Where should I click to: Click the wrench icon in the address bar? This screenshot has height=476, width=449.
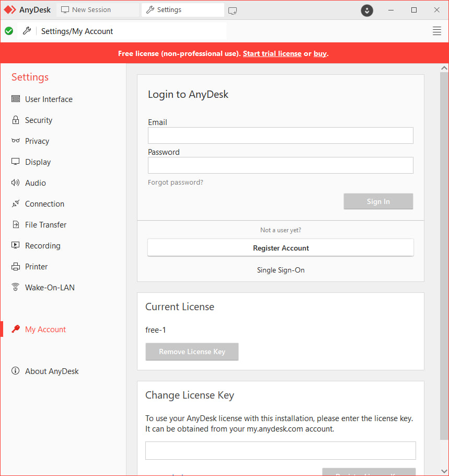(27, 31)
